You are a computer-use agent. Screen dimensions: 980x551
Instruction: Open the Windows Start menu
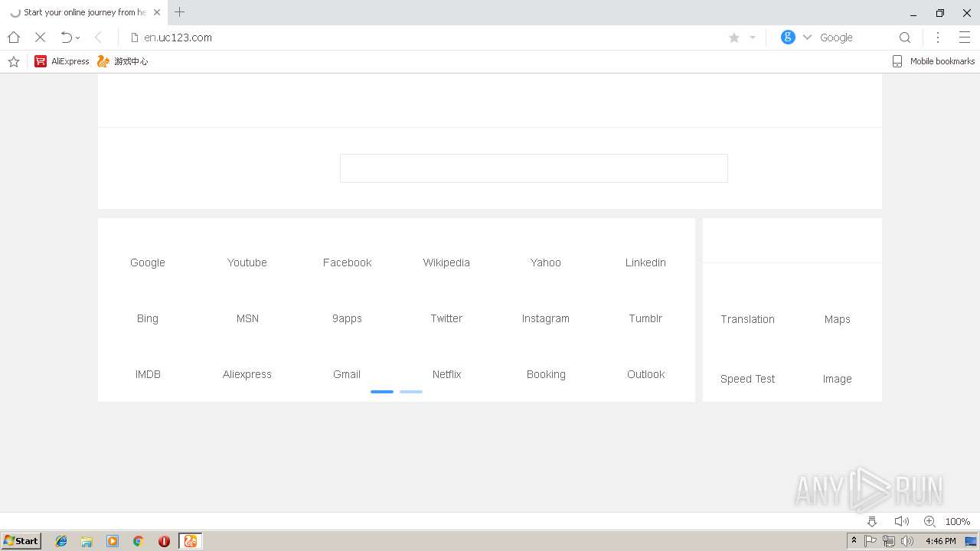point(21,540)
